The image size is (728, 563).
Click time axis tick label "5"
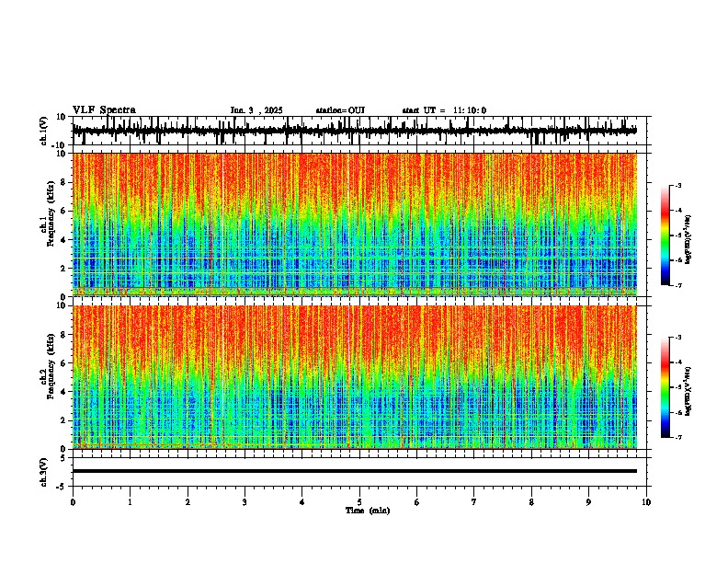click(359, 502)
